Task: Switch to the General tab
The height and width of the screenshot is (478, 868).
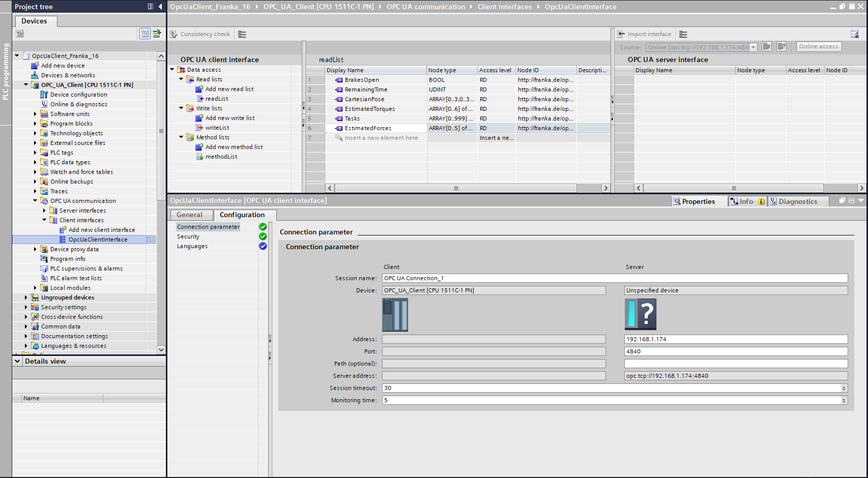Action: (191, 215)
